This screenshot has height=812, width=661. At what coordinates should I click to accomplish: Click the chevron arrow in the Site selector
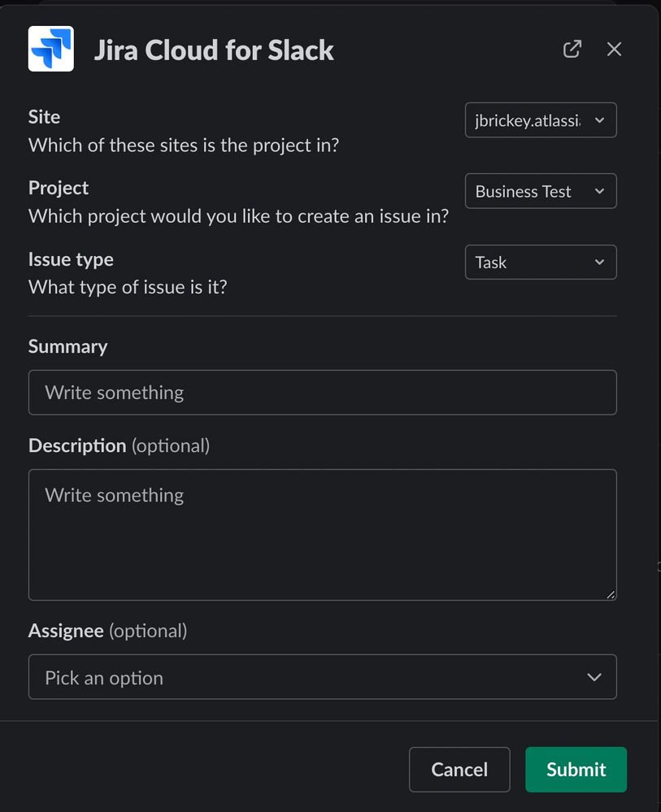[599, 120]
